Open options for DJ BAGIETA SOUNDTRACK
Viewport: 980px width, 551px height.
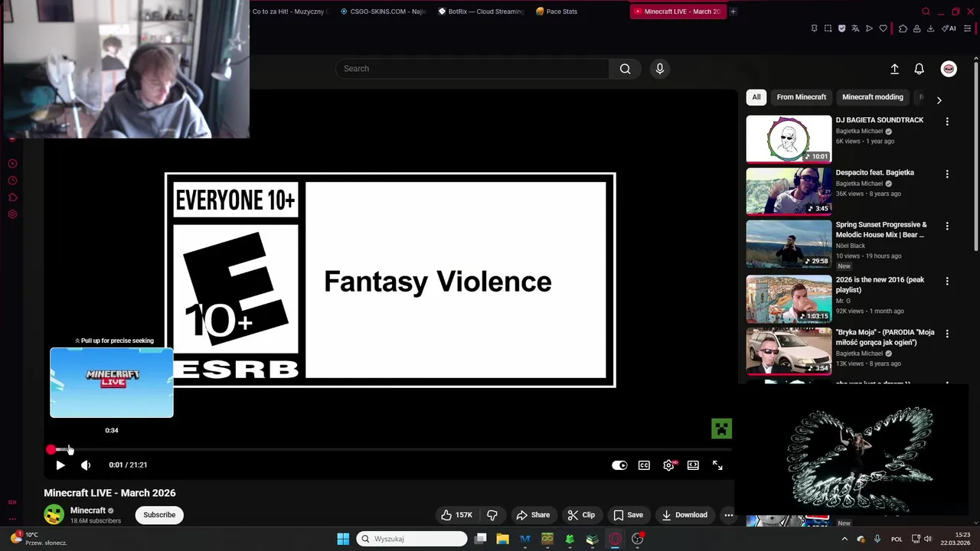[947, 122]
